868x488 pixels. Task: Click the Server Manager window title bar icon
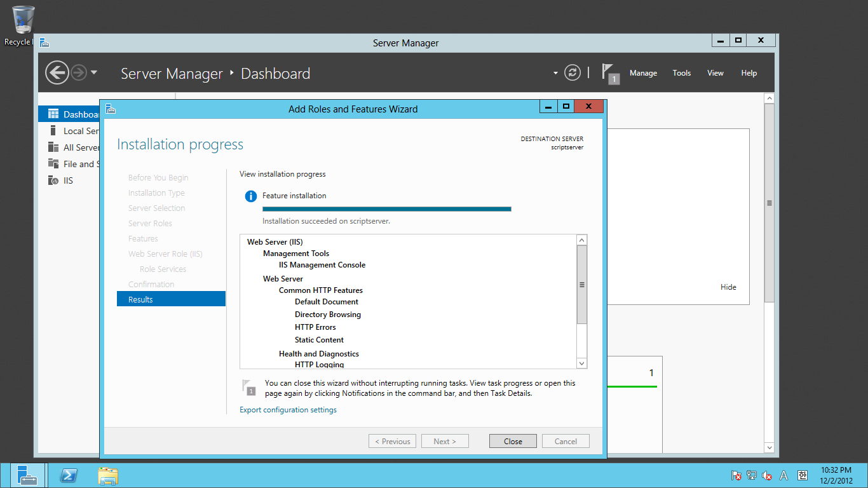44,43
